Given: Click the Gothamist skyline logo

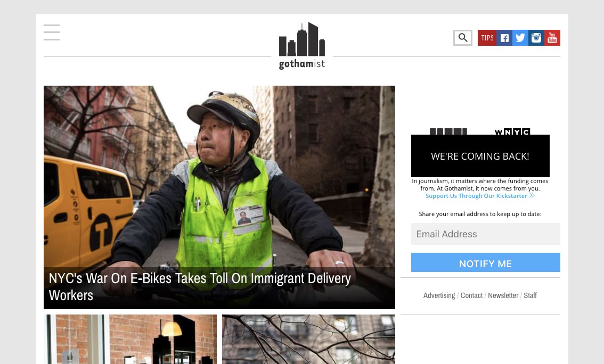Looking at the screenshot, I should 302,45.
